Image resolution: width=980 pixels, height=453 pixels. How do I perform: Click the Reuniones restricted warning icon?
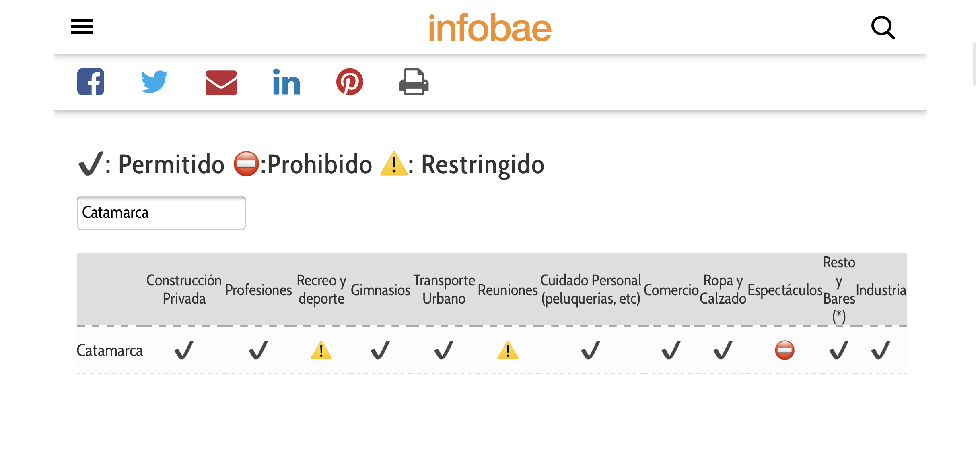[508, 350]
